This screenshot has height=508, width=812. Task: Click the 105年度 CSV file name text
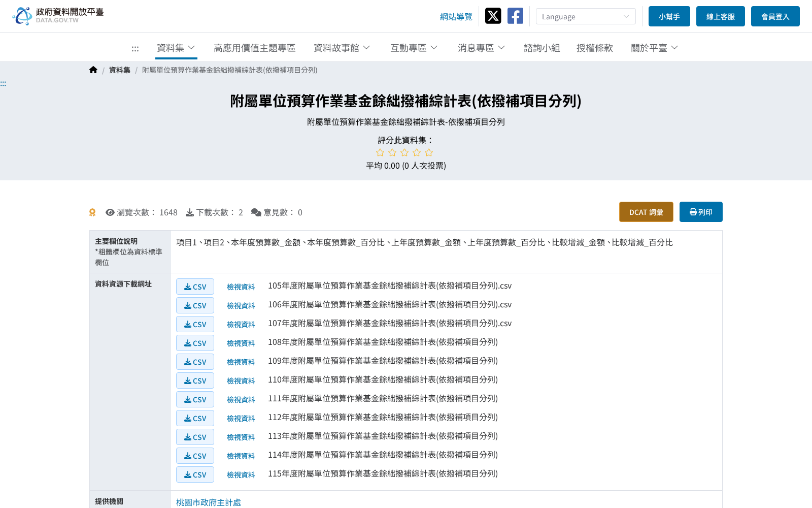[x=390, y=286]
